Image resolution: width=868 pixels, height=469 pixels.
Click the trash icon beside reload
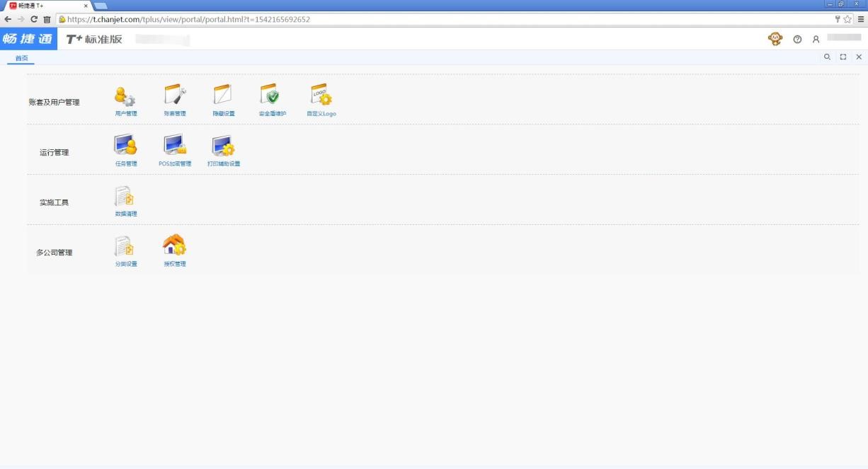[x=46, y=19]
